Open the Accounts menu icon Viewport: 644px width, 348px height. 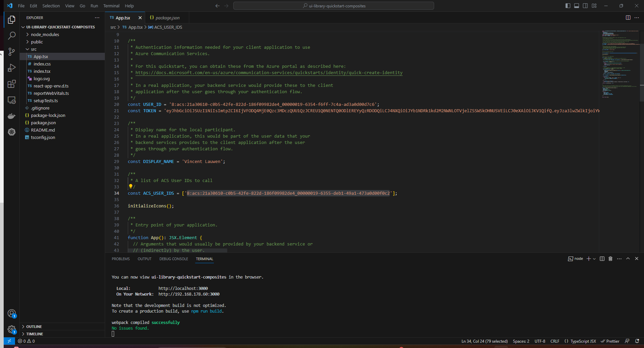coord(12,314)
